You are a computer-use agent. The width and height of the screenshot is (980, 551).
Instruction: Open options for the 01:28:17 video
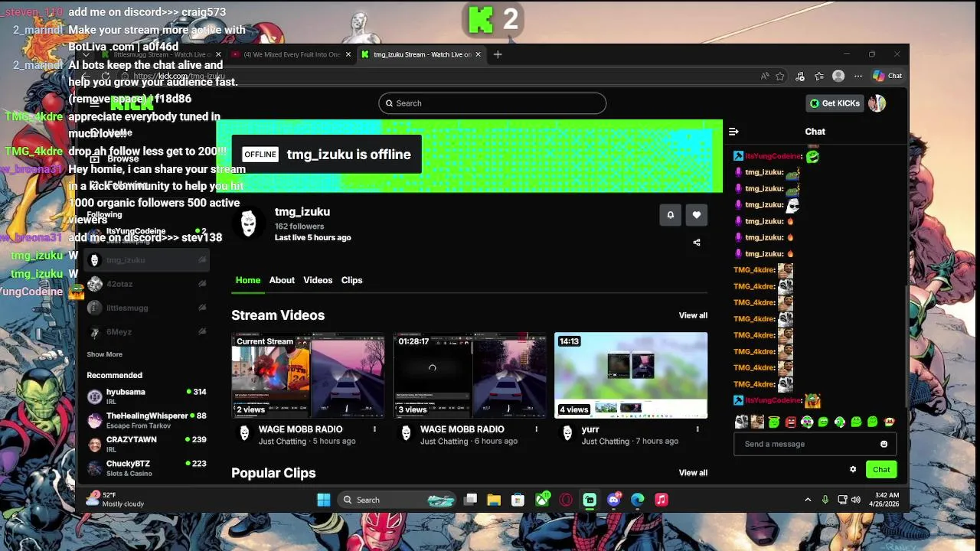click(536, 429)
